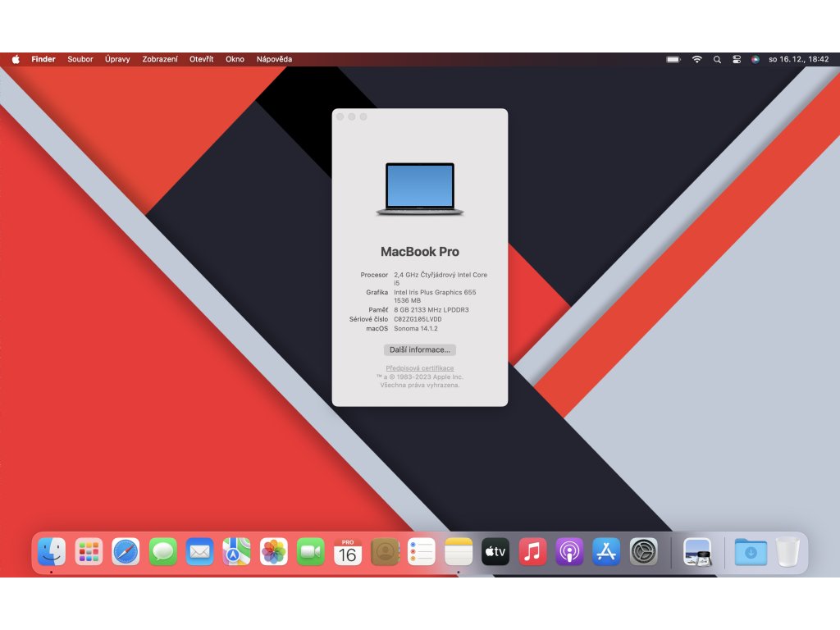This screenshot has width=840, height=630.
Task: Open App Store from Dock
Action: pyautogui.click(x=606, y=551)
